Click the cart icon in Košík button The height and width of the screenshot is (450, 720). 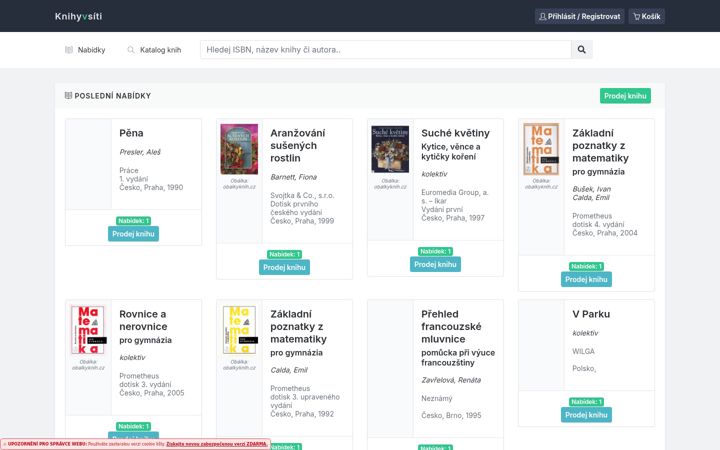(x=636, y=17)
